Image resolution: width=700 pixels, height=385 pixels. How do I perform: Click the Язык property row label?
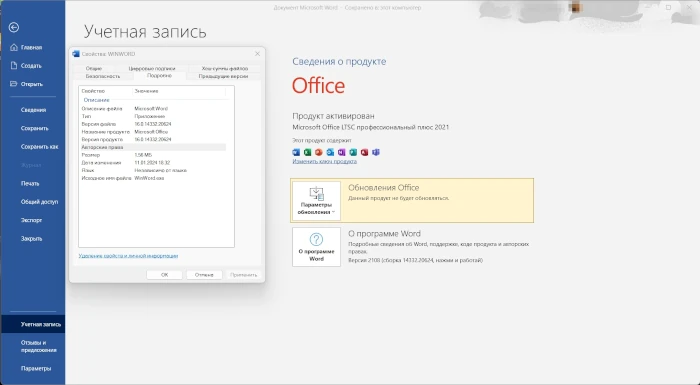87,170
